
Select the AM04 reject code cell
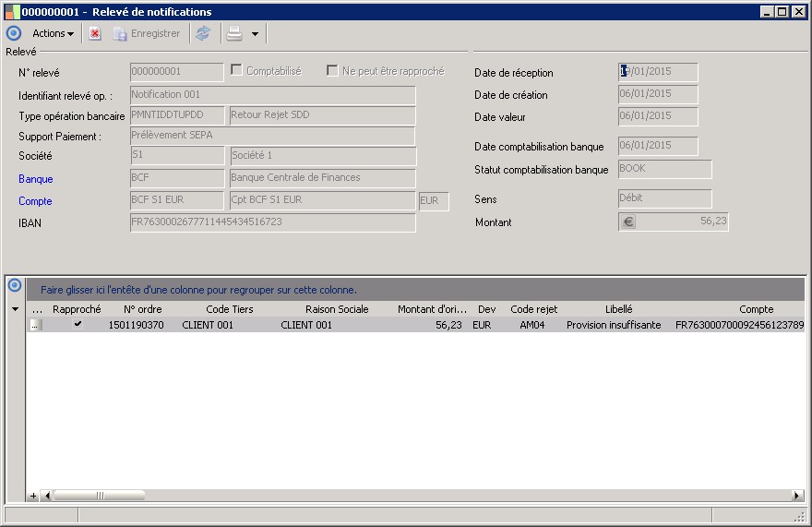click(x=532, y=325)
